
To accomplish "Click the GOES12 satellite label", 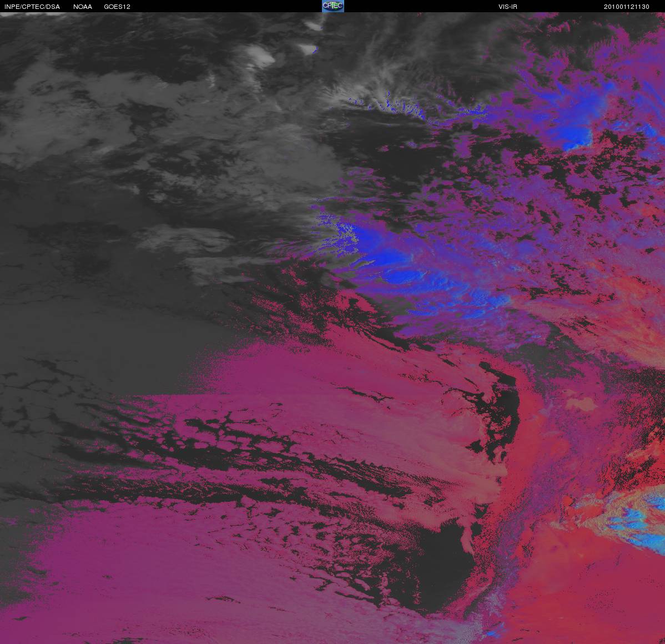I will tap(117, 7).
